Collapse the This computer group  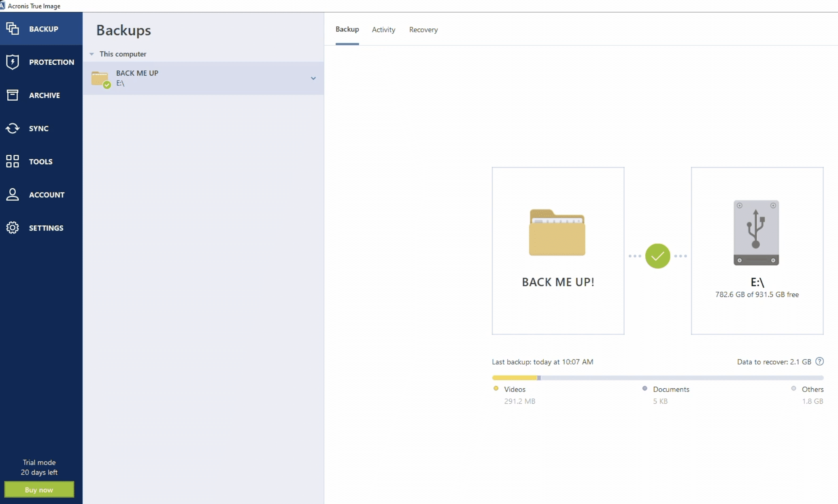pyautogui.click(x=91, y=54)
